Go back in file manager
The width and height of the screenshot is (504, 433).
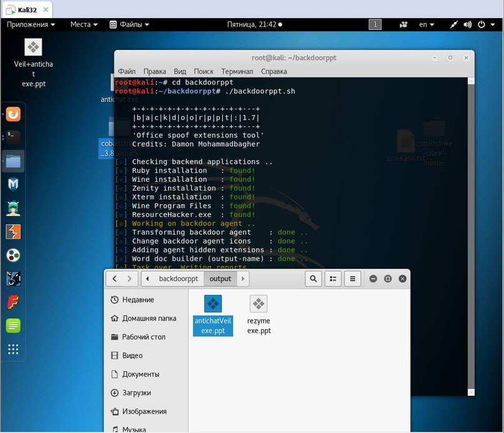(x=115, y=279)
